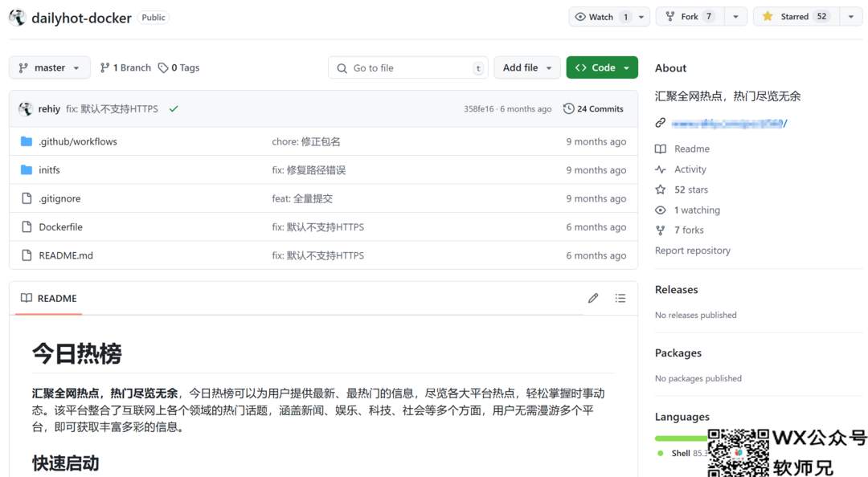Viewport: 868px width, 477px height.
Task: Open the Releases heading link
Action: tap(677, 289)
